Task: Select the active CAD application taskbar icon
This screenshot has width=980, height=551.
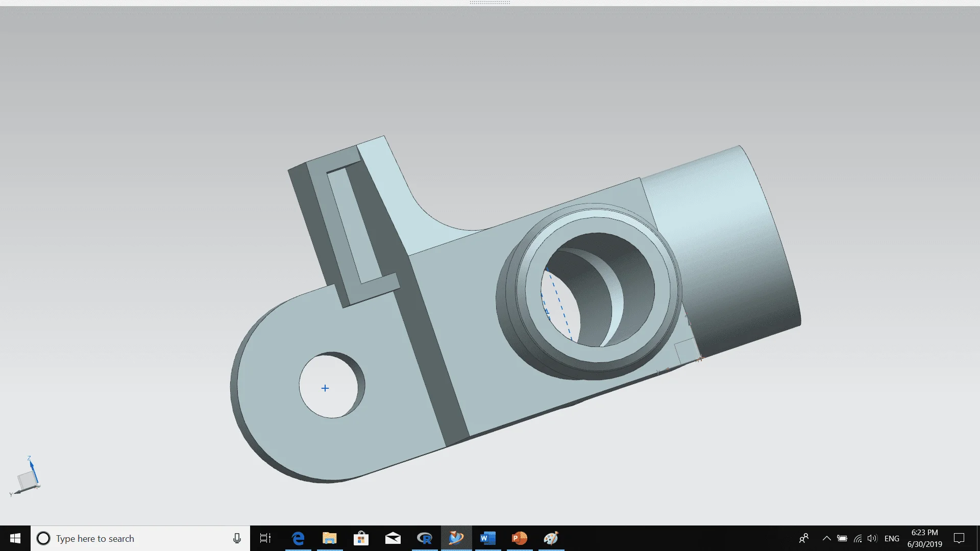Action: click(x=456, y=538)
